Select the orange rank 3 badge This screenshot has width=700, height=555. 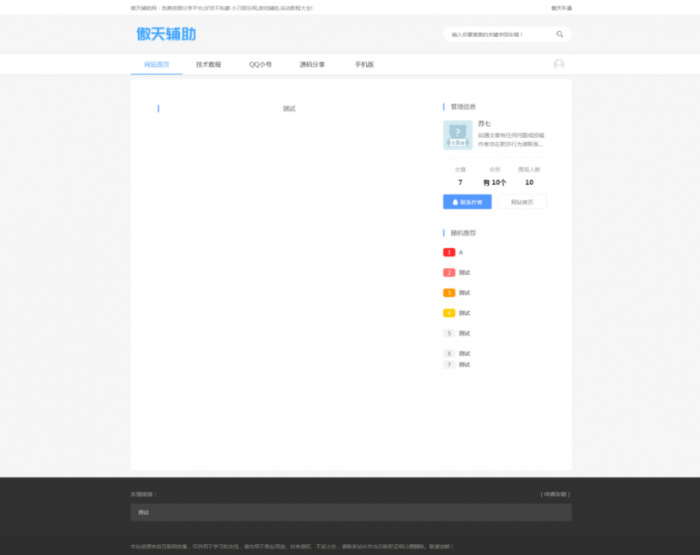[x=449, y=293]
